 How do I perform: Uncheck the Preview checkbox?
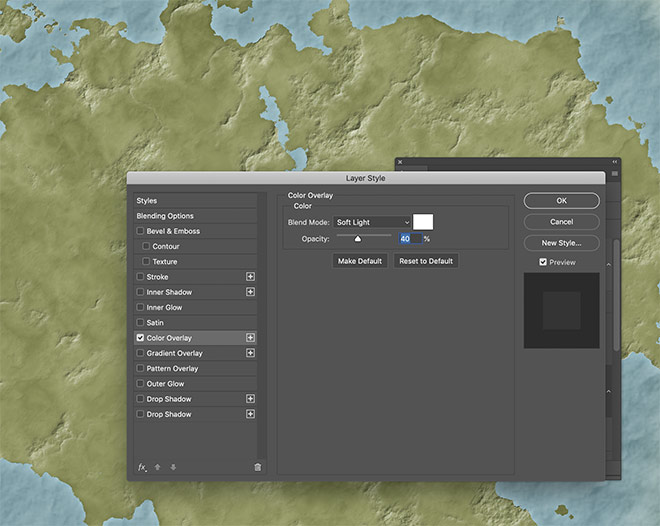543,262
